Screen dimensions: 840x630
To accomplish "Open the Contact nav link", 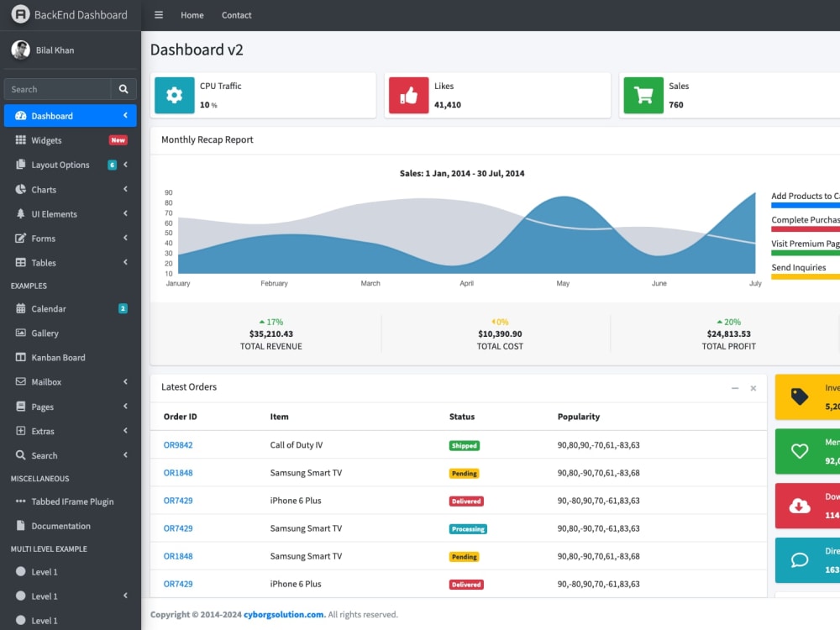I will pos(236,15).
